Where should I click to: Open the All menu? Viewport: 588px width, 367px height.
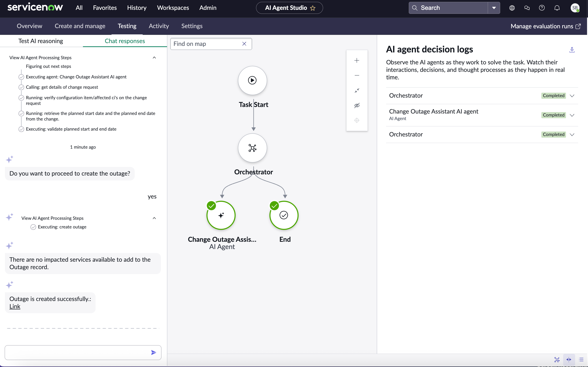click(x=79, y=8)
